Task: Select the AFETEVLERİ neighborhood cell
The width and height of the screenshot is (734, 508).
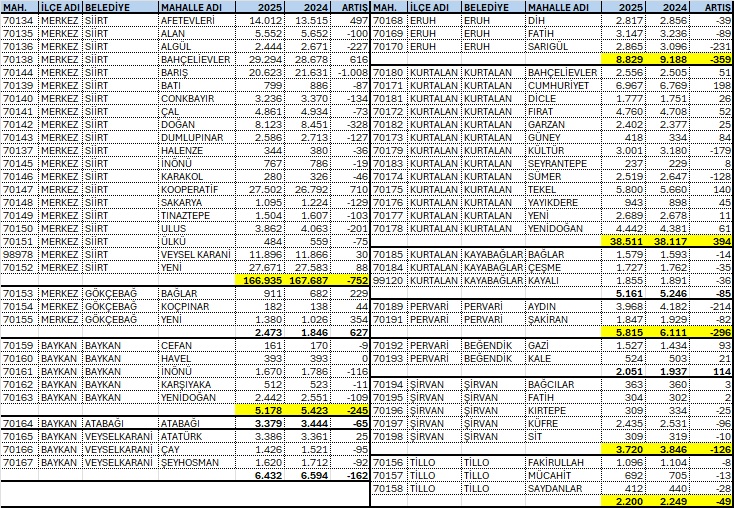Action: click(197, 20)
